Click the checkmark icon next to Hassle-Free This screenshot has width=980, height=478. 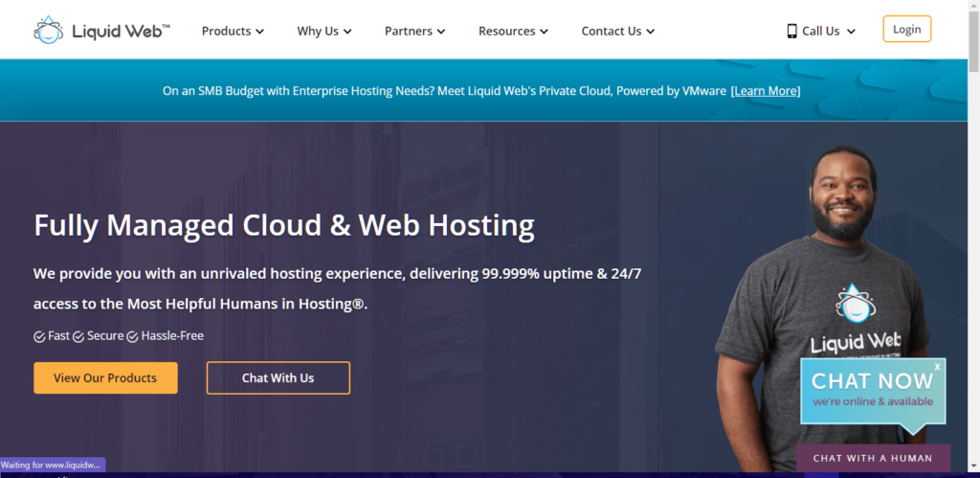132,336
